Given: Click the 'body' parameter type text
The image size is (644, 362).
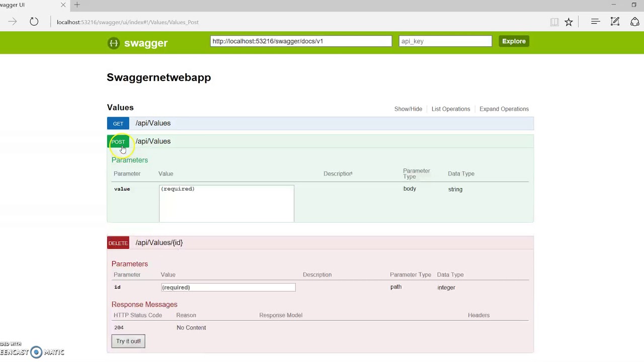Looking at the screenshot, I should 410,189.
